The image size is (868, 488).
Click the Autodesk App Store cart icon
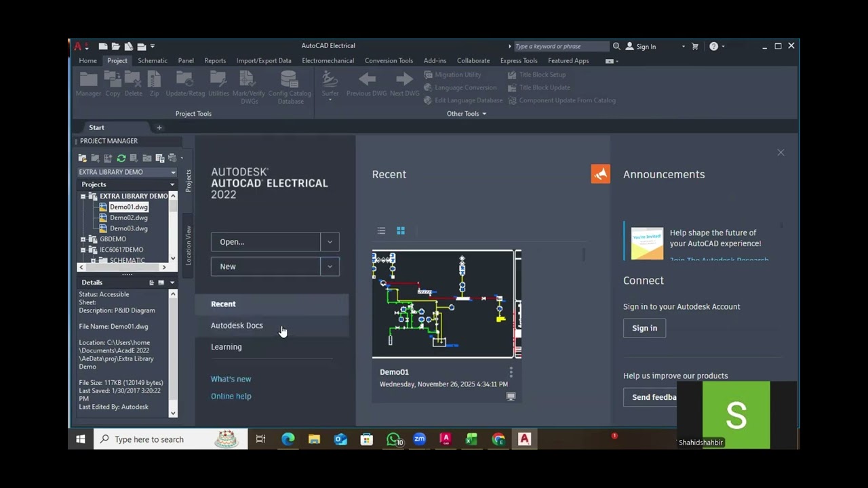695,46
